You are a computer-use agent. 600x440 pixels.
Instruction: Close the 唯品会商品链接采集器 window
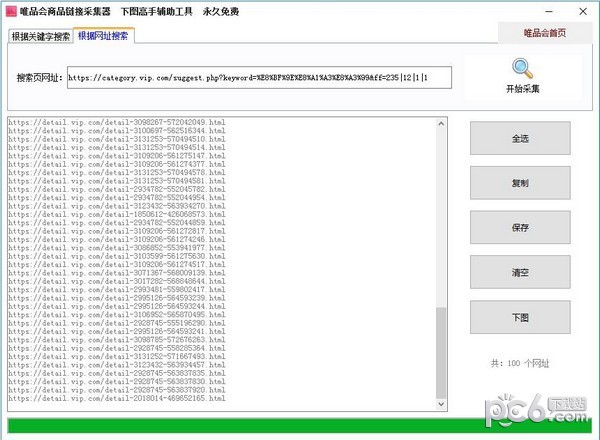click(583, 11)
